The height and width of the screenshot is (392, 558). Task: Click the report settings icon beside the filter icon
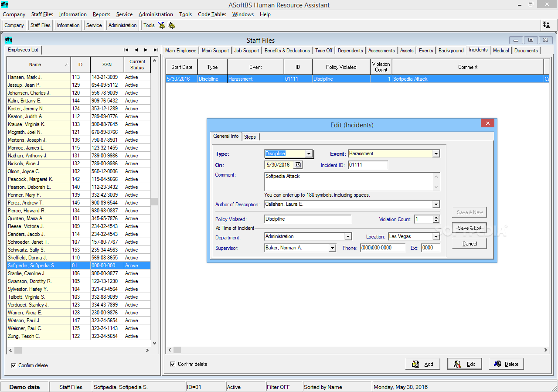tap(171, 25)
